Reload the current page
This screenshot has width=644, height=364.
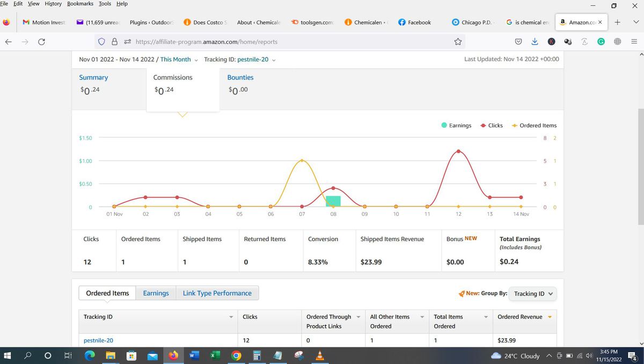click(41, 41)
